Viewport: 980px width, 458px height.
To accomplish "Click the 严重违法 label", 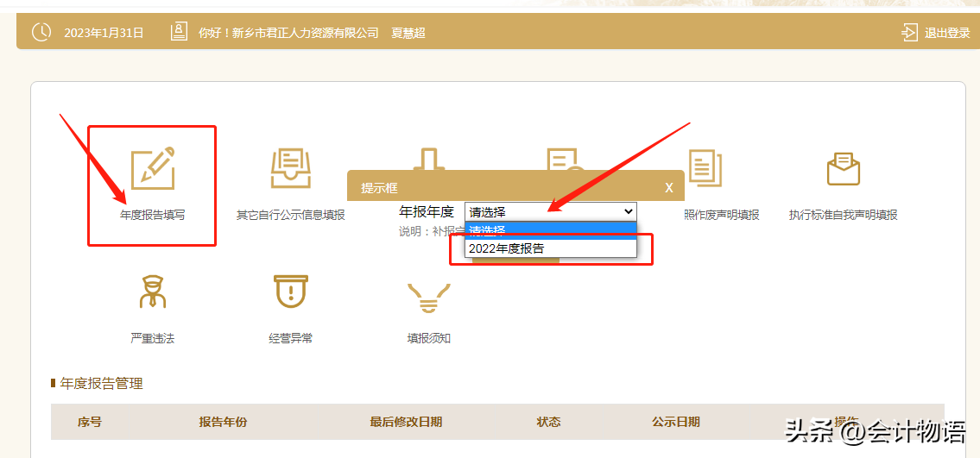I will pyautogui.click(x=152, y=339).
